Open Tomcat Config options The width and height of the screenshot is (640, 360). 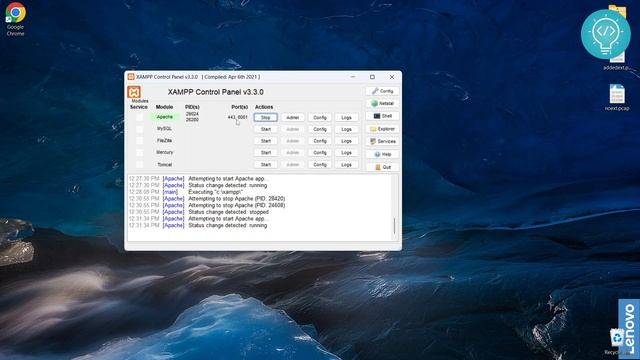[320, 164]
